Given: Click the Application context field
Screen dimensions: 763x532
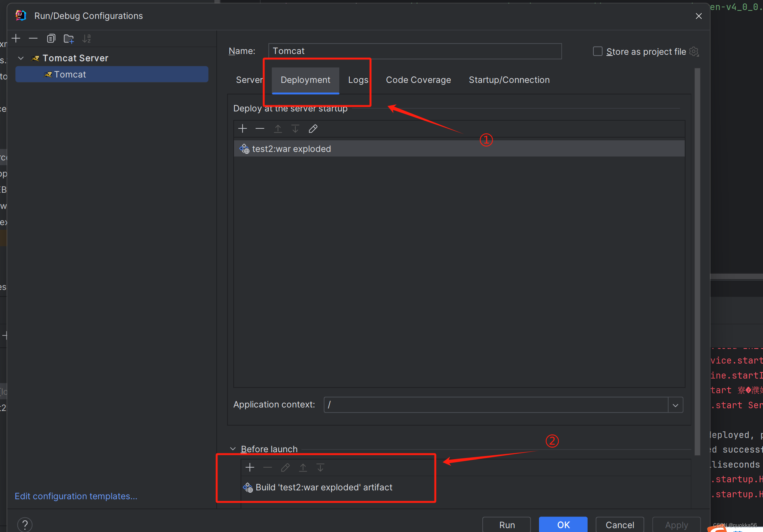Looking at the screenshot, I should pos(496,405).
